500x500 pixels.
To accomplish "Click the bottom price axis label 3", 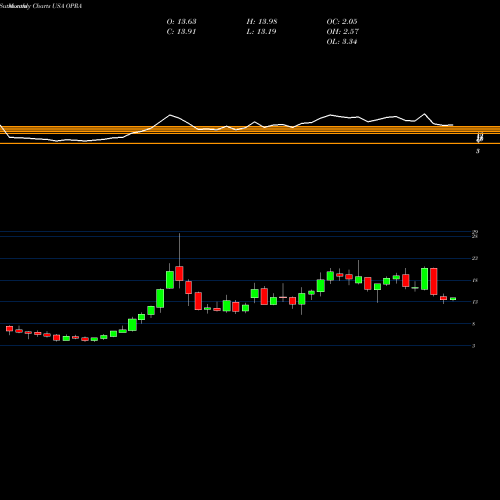I will pos(474,346).
